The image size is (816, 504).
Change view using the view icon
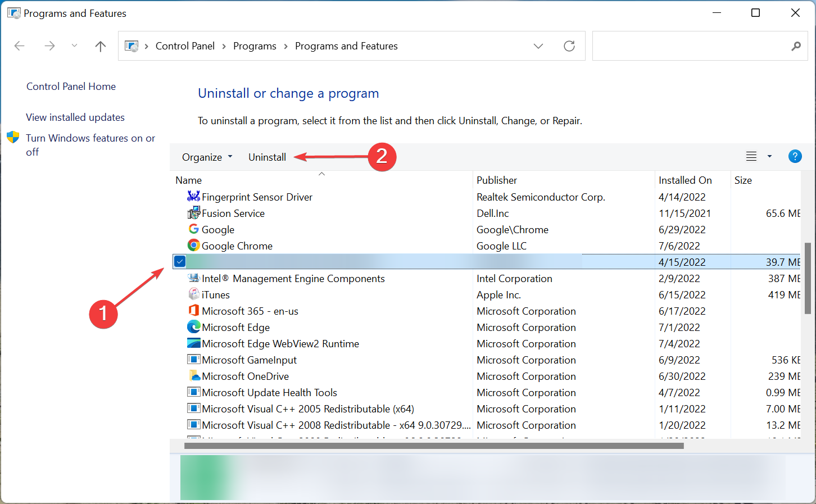tap(751, 157)
